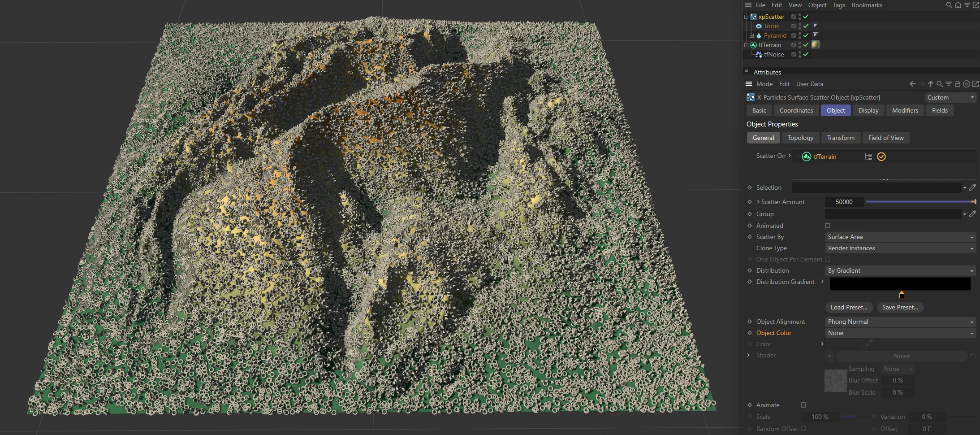Select the tfTerrain object icon
Screen dimensions: 980x435
(754, 45)
